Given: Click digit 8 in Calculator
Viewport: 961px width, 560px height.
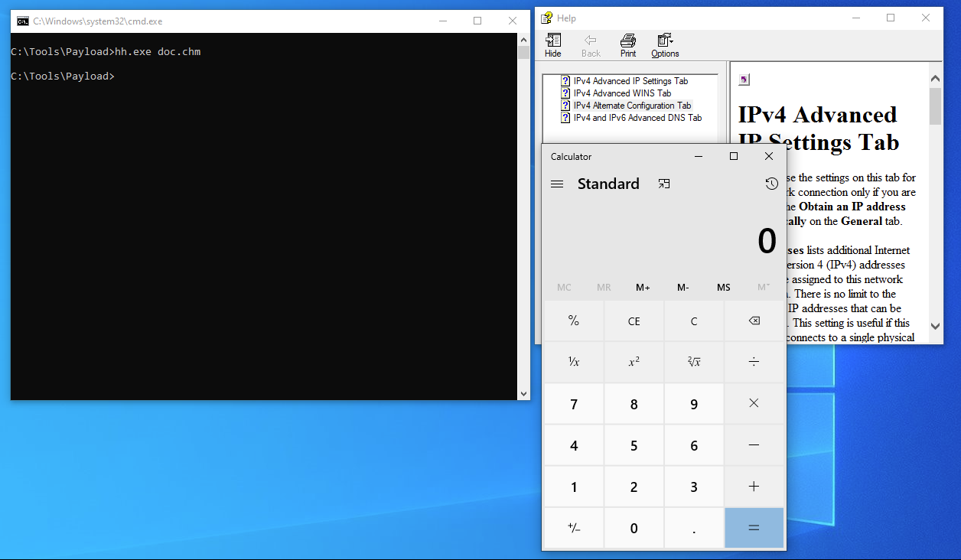Looking at the screenshot, I should [634, 404].
